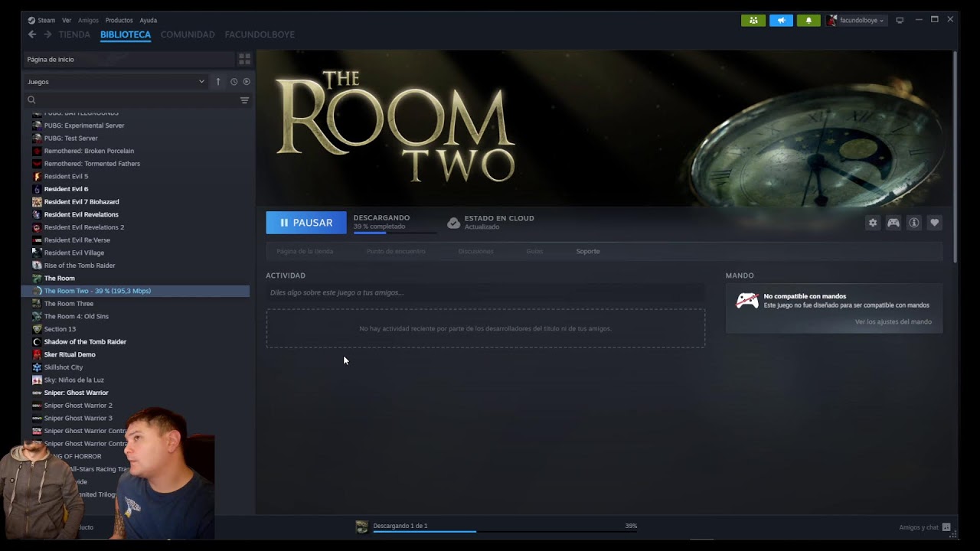This screenshot has height=551, width=980.
Task: Open the green friends icon button
Action: click(x=753, y=21)
